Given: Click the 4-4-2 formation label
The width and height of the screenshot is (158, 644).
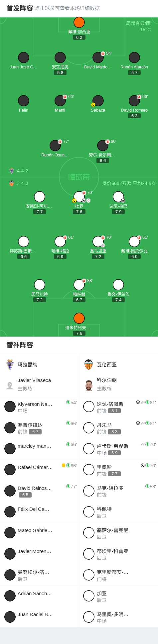Looking at the screenshot, I should [x=23, y=171].
